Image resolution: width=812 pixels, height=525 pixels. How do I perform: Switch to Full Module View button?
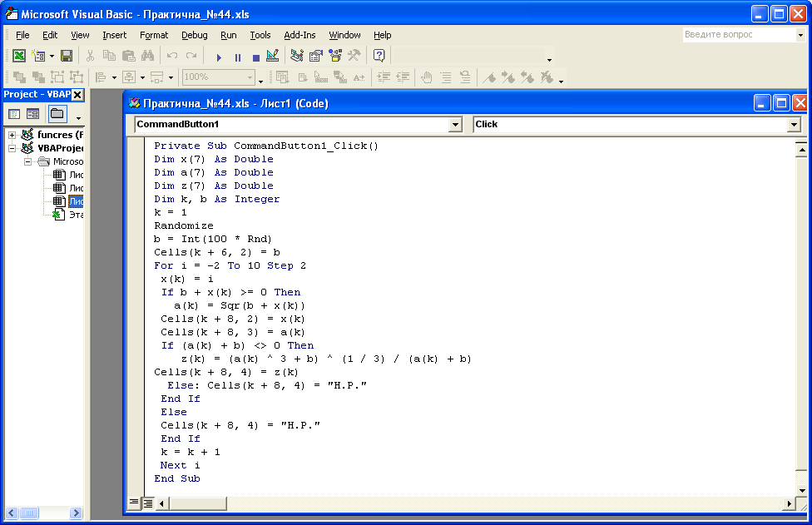pyautogui.click(x=148, y=503)
